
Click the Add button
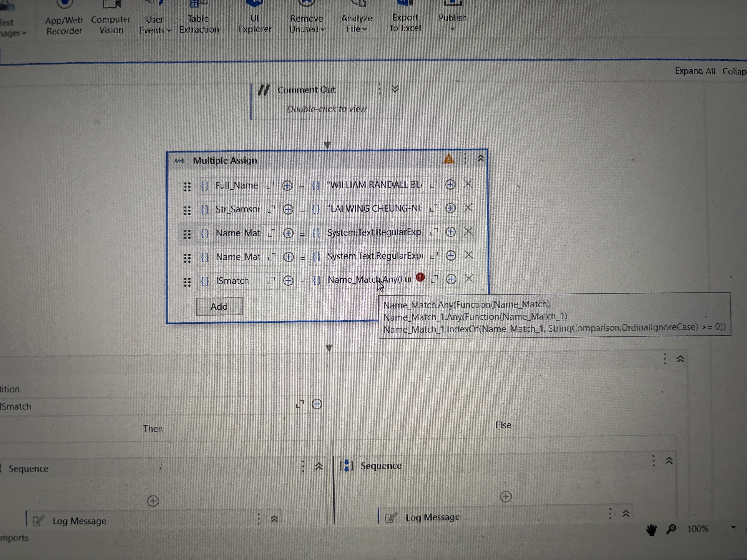[219, 306]
